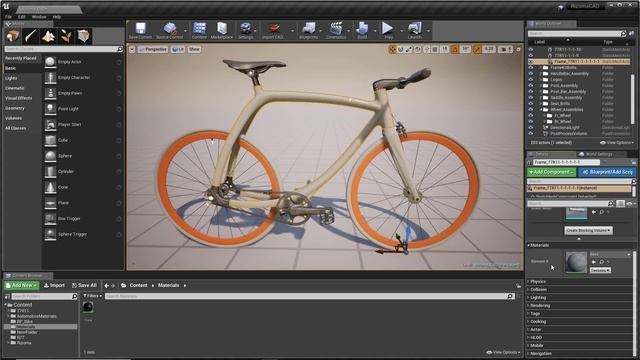Toggle visibility of Saddle_Assembly folder
This screenshot has width=640, height=360.
click(531, 98)
